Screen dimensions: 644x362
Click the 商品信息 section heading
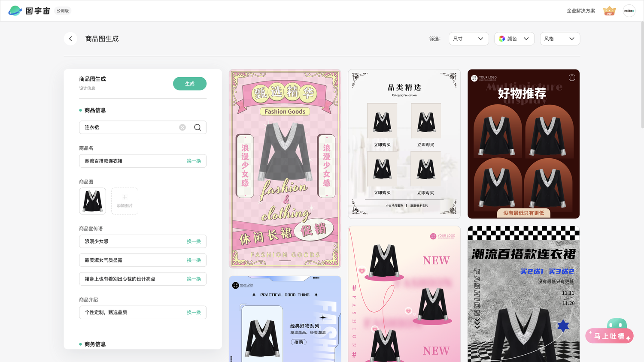tap(95, 110)
